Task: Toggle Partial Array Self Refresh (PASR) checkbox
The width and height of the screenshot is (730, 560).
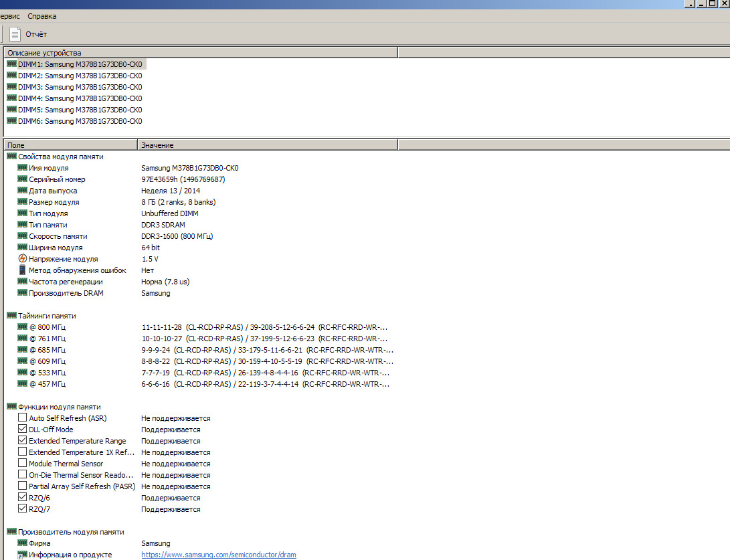Action: coord(22,486)
